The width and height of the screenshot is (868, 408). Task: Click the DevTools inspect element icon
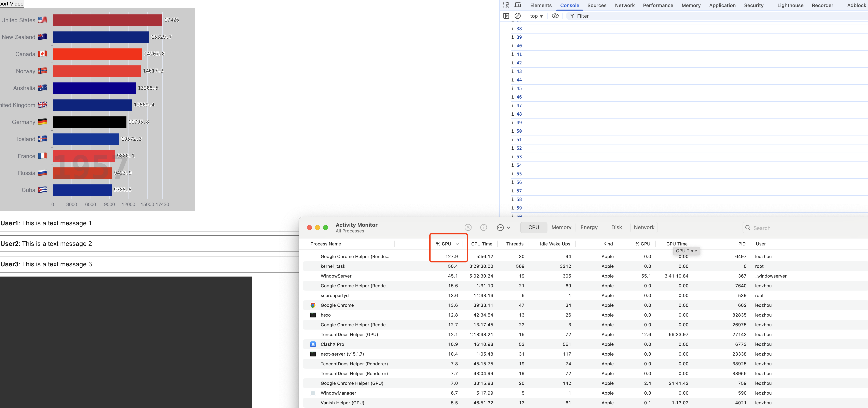[x=506, y=5]
